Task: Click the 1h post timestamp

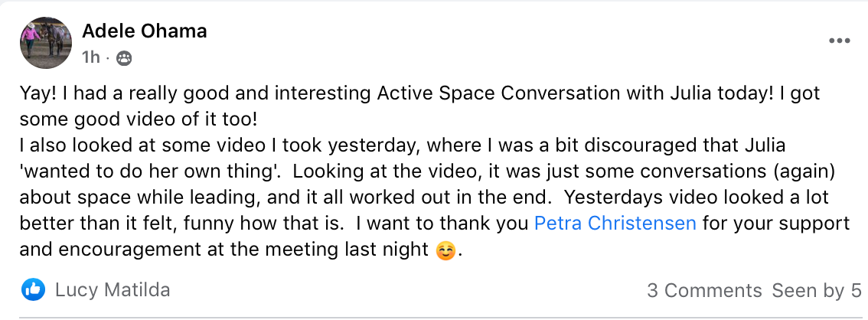Action: click(90, 57)
